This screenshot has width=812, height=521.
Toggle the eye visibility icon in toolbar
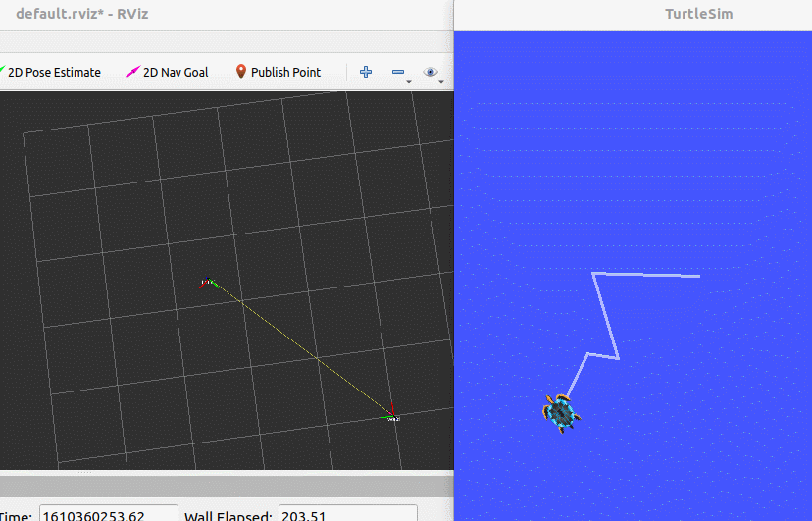(430, 72)
